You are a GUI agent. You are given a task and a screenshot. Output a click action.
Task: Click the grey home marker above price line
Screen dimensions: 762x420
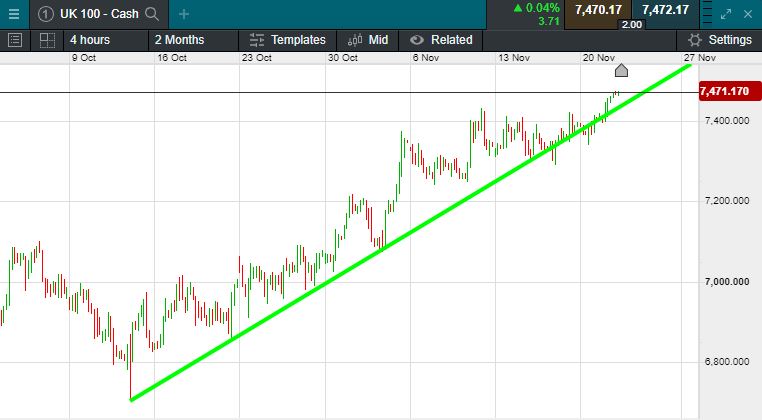tap(621, 70)
